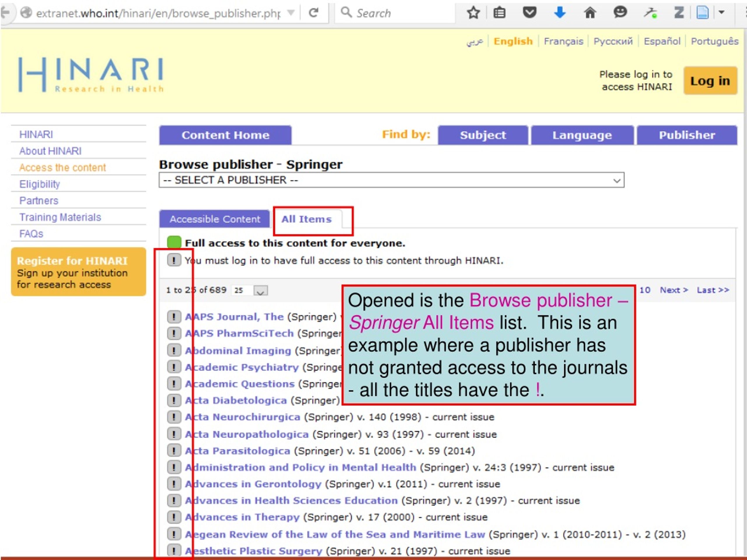Click the exclamation icon beside Academic Psychiatry
This screenshot has width=747, height=560.
[174, 367]
